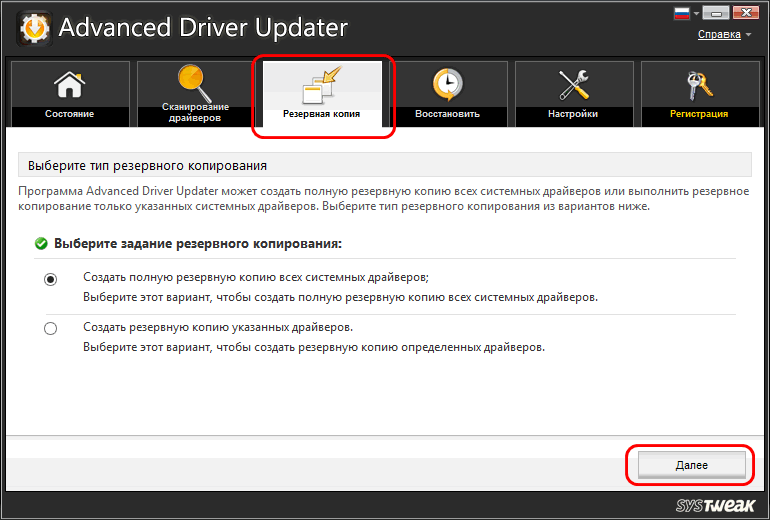The image size is (770, 520).
Task: Click the Russian flag language icon
Action: pos(684,14)
